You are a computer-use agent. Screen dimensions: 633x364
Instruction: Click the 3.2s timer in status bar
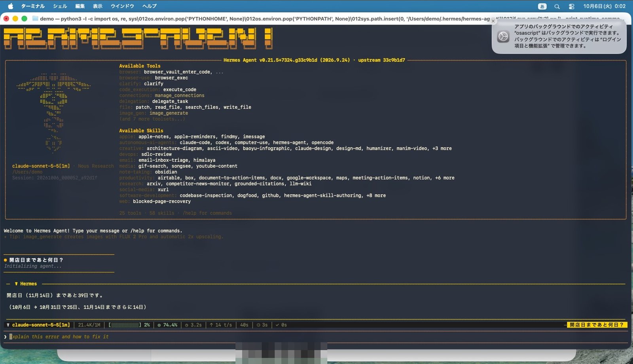193,325
